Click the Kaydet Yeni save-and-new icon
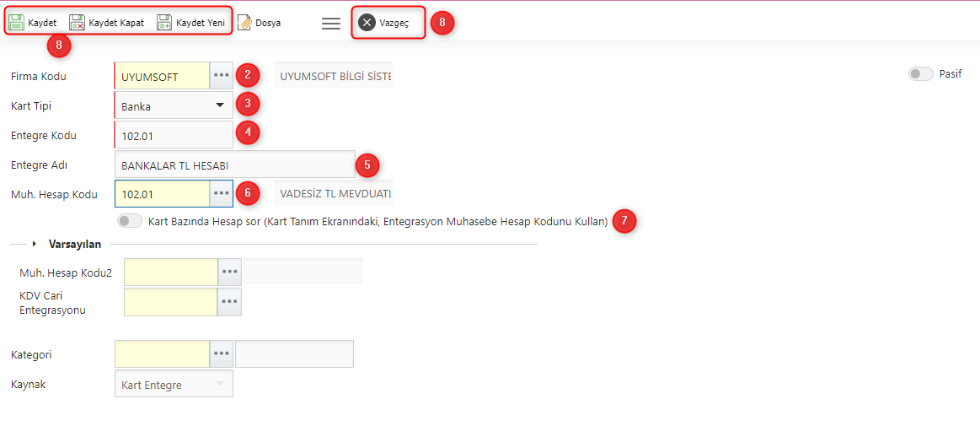 tap(164, 23)
